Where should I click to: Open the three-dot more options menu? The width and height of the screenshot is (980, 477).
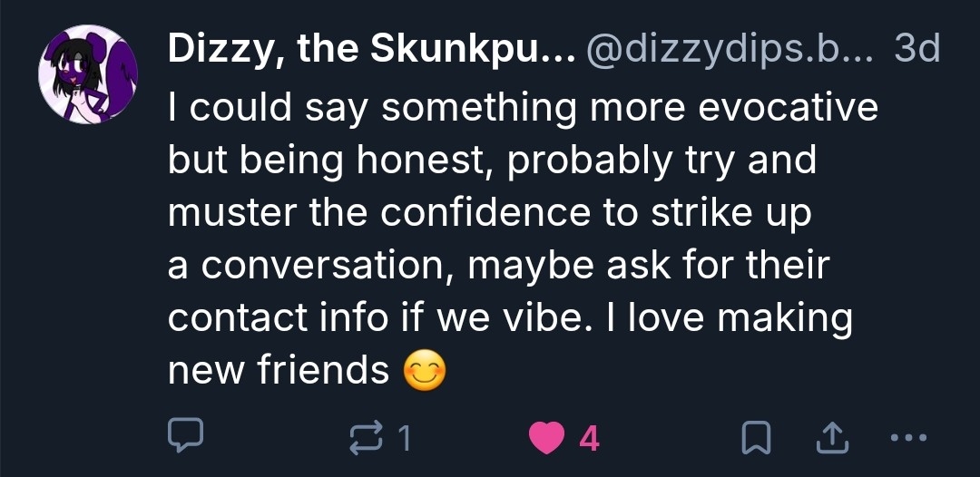click(x=906, y=439)
